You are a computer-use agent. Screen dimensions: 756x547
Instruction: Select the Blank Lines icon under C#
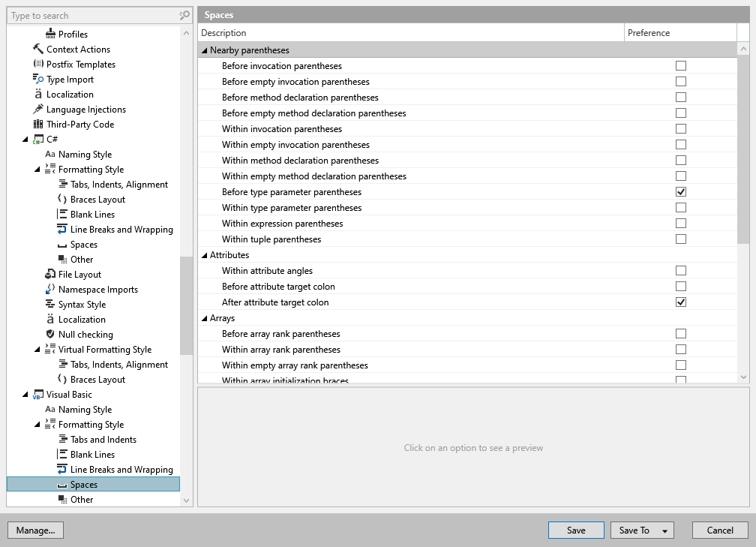click(x=61, y=214)
